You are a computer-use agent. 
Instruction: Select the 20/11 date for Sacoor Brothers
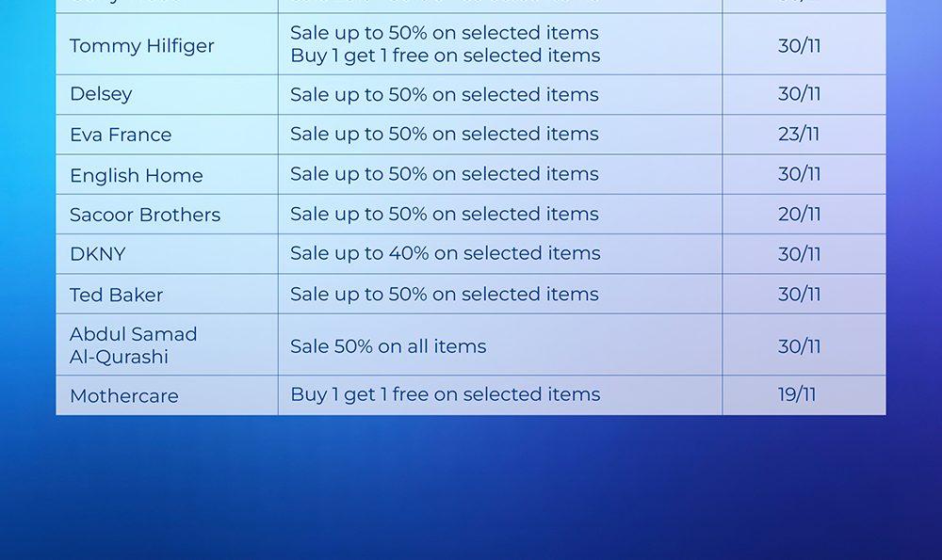799,215
